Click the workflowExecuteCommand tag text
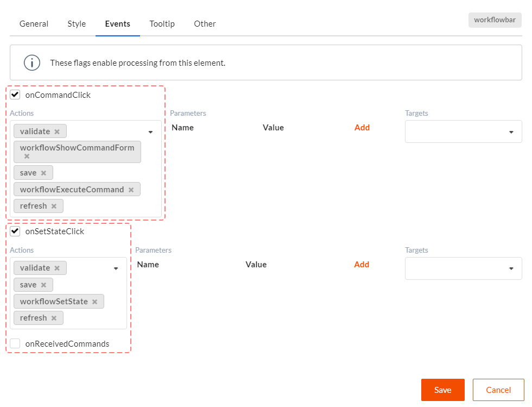 coord(72,190)
